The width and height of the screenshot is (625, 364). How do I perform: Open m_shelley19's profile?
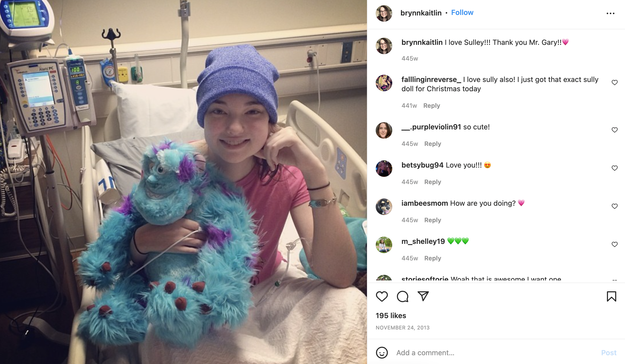(x=423, y=241)
